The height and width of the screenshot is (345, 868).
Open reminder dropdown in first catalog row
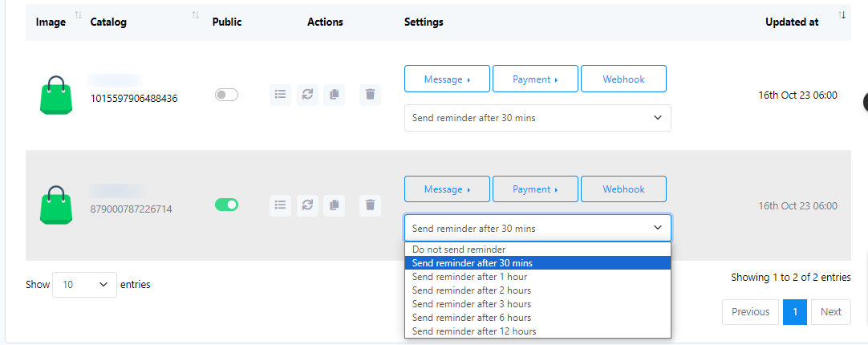tap(537, 118)
